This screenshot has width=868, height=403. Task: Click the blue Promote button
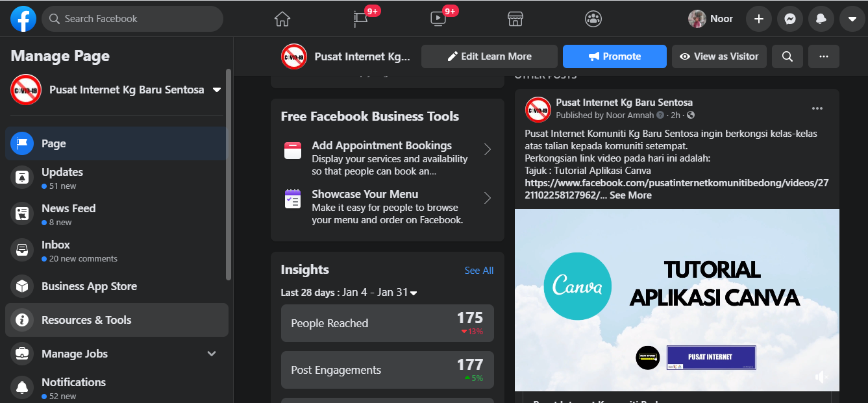(x=614, y=56)
